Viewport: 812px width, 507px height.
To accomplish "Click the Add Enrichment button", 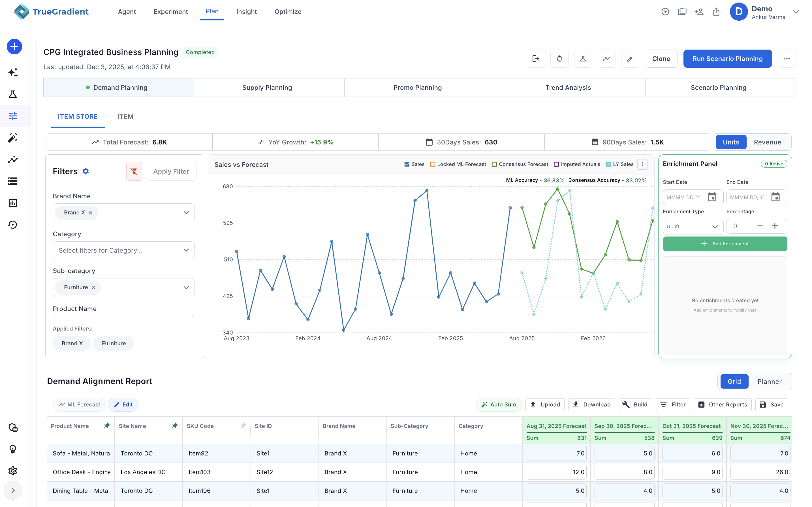I will pos(725,244).
